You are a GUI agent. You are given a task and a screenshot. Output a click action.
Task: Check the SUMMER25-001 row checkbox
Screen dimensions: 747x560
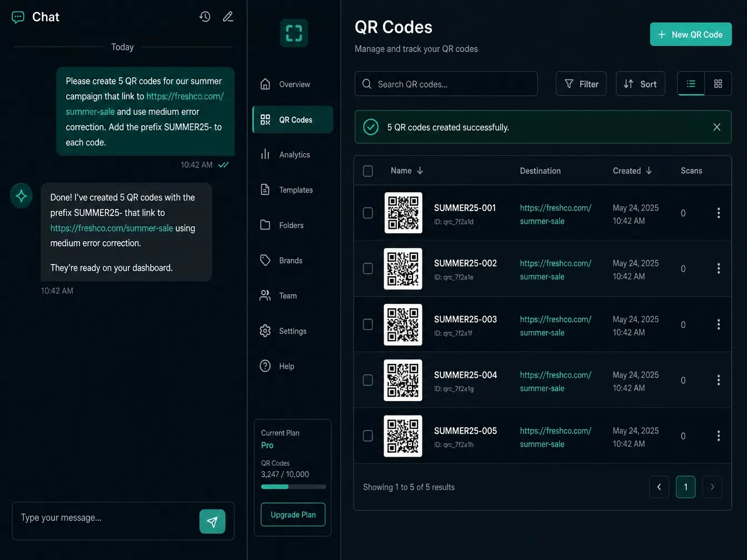click(368, 213)
